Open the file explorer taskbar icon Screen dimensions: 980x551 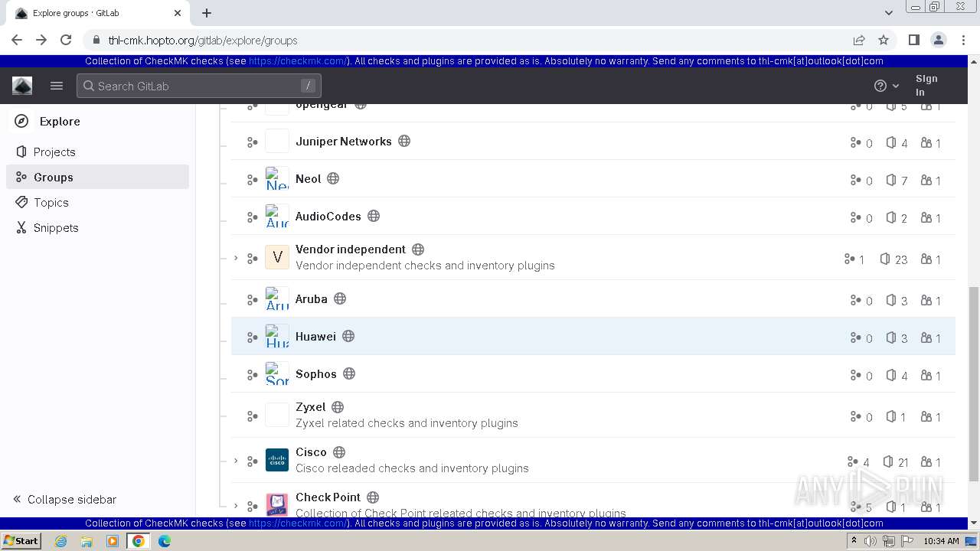87,541
